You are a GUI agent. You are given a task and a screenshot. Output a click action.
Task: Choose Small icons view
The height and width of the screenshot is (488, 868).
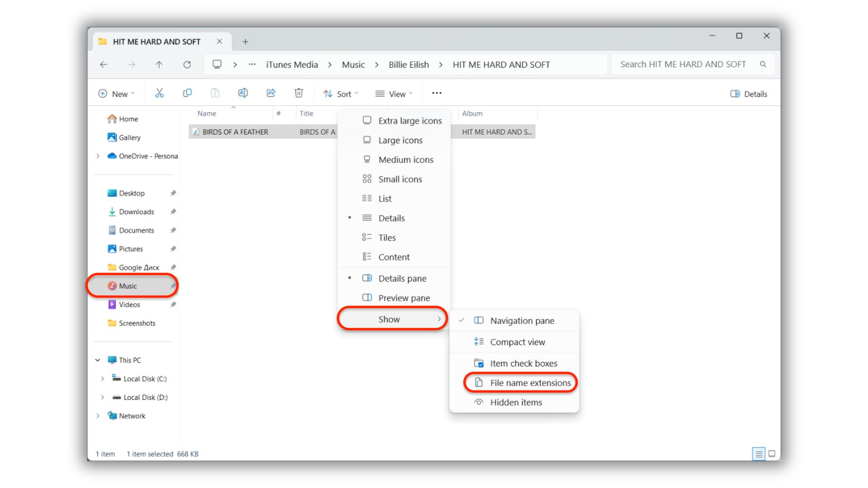394,179
